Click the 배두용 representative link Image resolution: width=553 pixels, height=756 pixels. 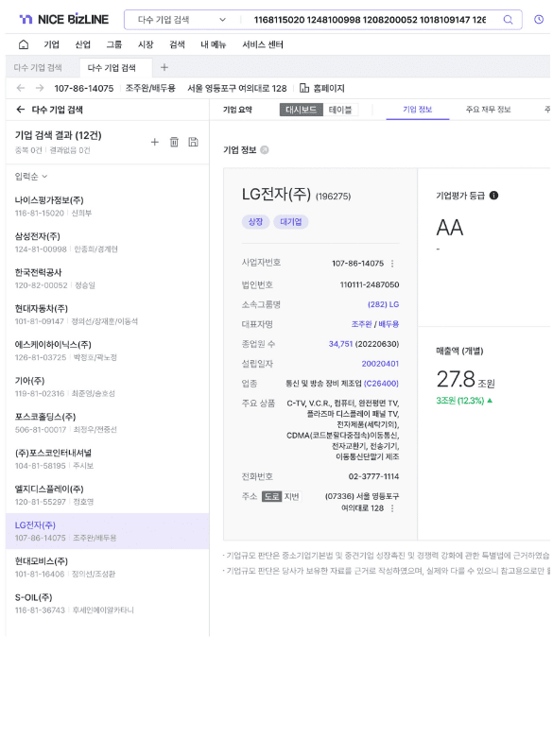pos(389,324)
